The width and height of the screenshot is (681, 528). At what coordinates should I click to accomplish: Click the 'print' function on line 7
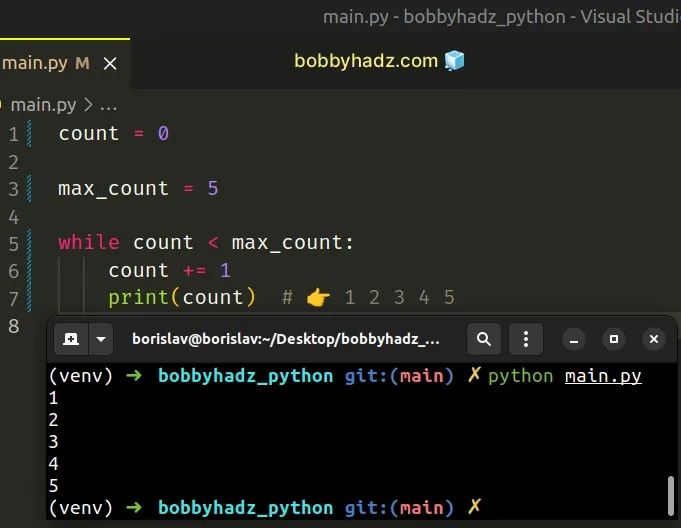pyautogui.click(x=138, y=298)
